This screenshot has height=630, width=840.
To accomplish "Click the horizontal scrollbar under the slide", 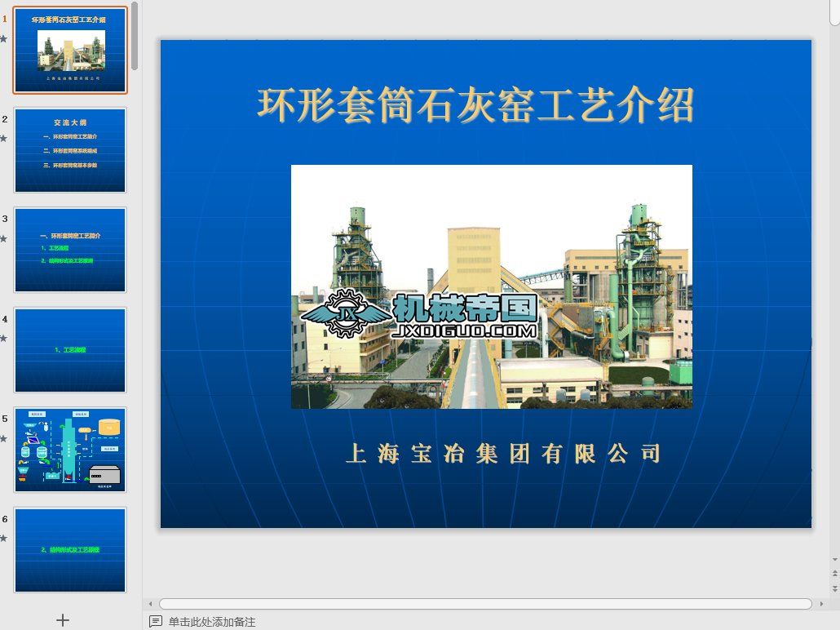I will coord(485,604).
